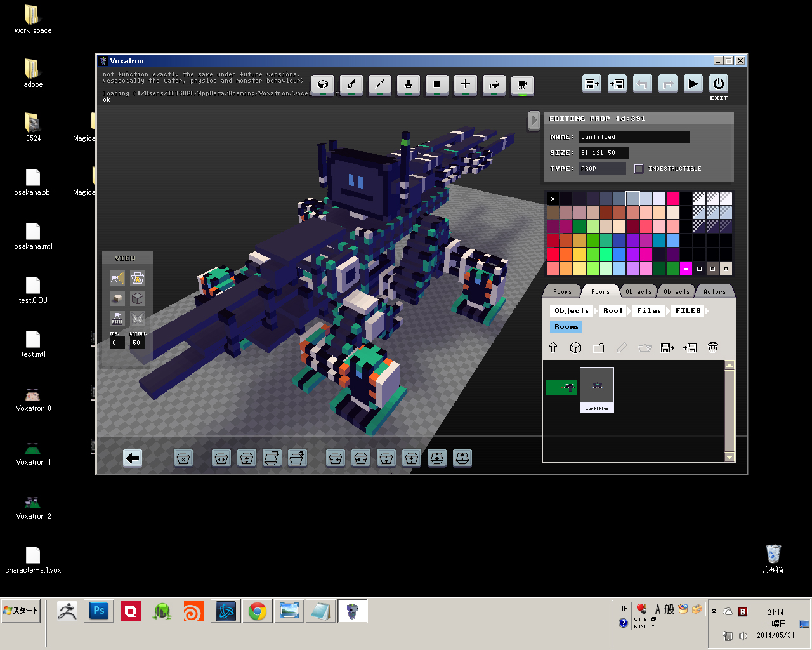Select the paint brush tool
The width and height of the screenshot is (812, 650).
tap(351, 84)
